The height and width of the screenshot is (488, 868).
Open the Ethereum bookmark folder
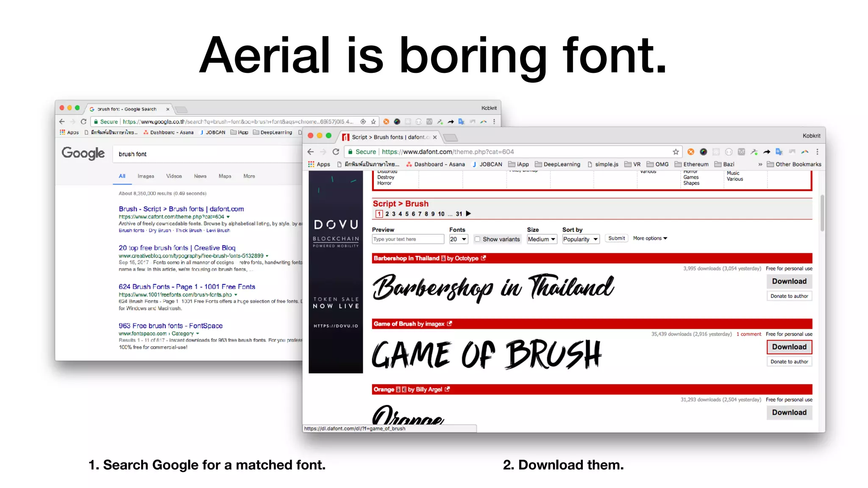tap(691, 164)
